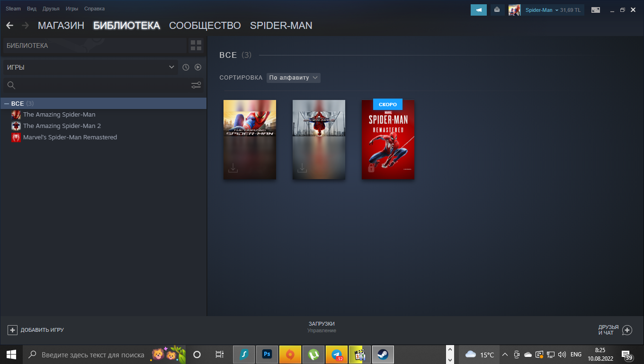Click the back navigation arrow
This screenshot has height=364, width=644.
(9, 26)
